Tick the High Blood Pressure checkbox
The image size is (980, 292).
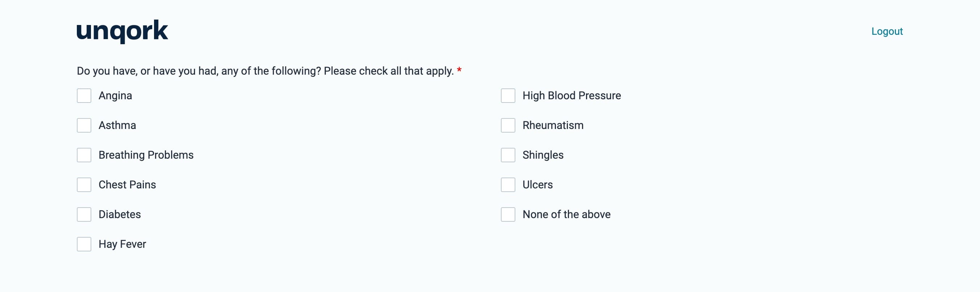(x=508, y=96)
